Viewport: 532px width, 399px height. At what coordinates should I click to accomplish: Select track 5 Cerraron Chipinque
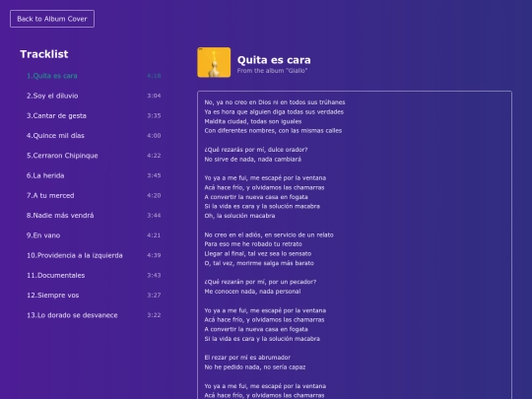(94, 156)
